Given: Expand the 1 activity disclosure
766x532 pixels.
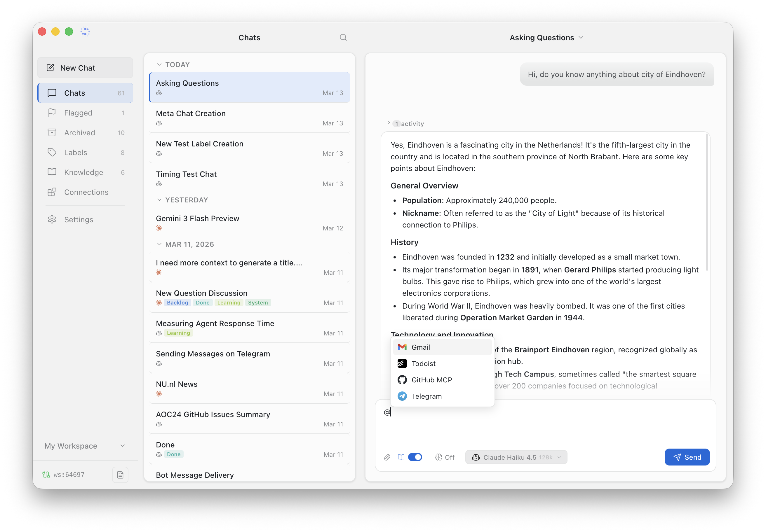Looking at the screenshot, I should coord(389,123).
